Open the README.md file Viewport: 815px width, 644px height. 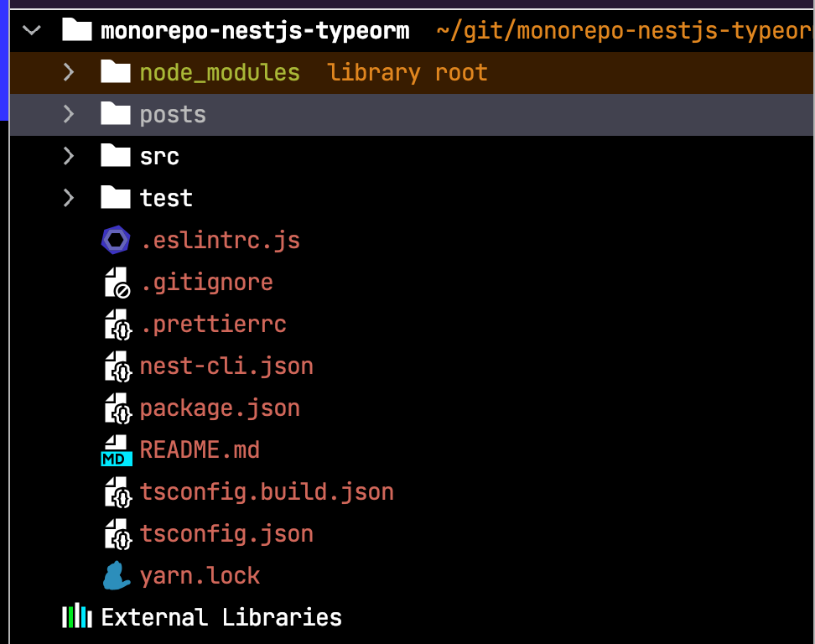click(200, 450)
